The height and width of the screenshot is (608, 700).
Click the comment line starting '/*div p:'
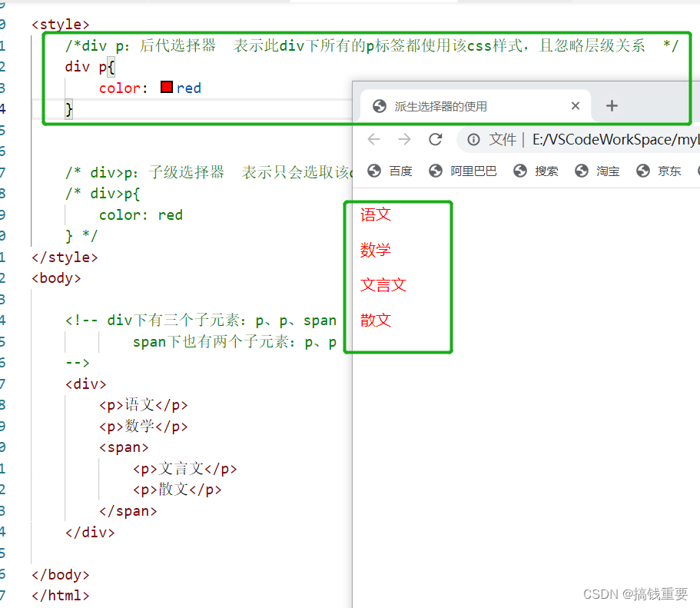(x=371, y=45)
